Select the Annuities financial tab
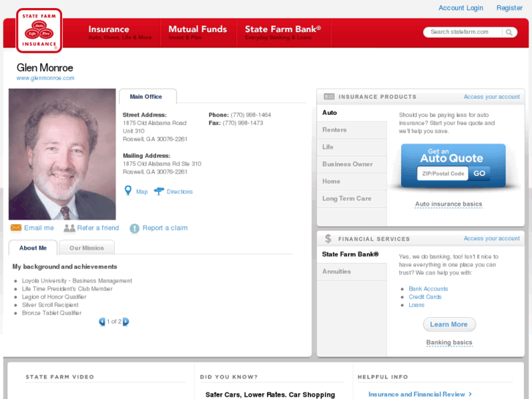532x399 pixels. coord(352,272)
